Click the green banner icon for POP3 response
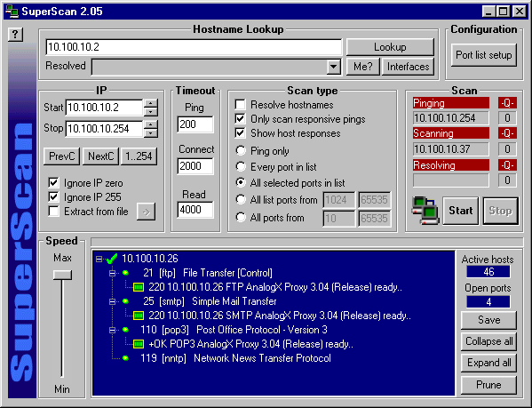Screen dimensions: 532x408 tap(139, 344)
